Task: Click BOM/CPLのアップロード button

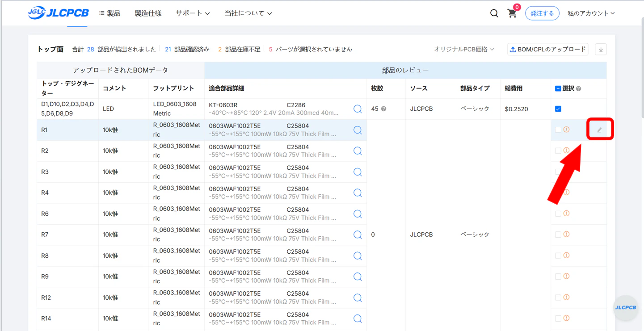Action: (547, 49)
